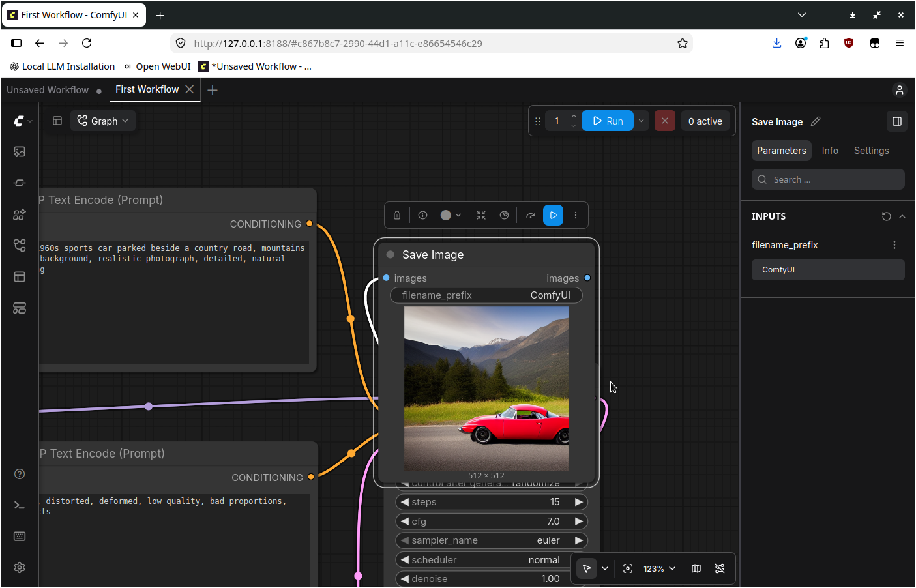Click the generated red car image preview

point(486,389)
